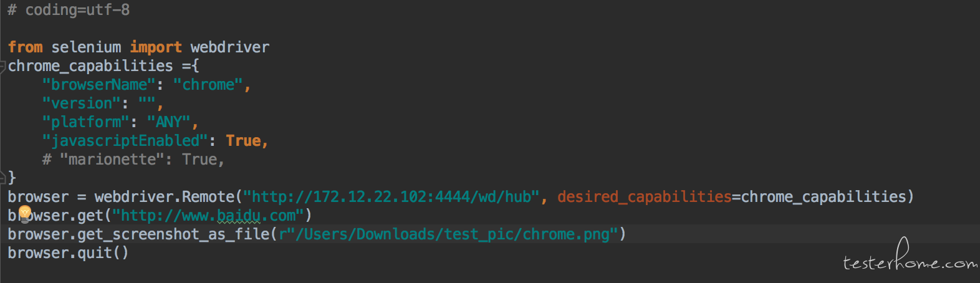Click the "version" key in dictionary
This screenshot has height=283, width=980.
pyautogui.click(x=81, y=103)
